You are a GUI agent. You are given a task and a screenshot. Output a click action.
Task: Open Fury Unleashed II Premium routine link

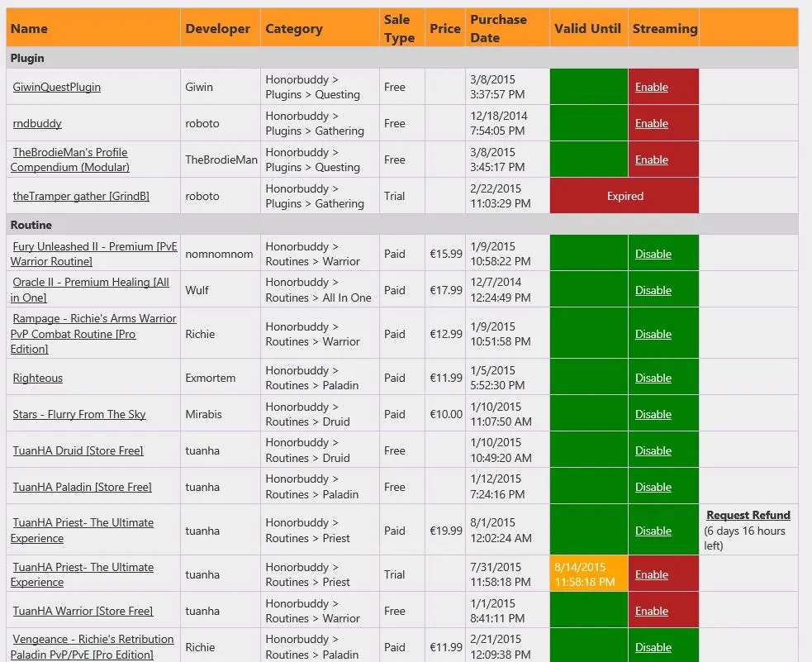coord(93,254)
